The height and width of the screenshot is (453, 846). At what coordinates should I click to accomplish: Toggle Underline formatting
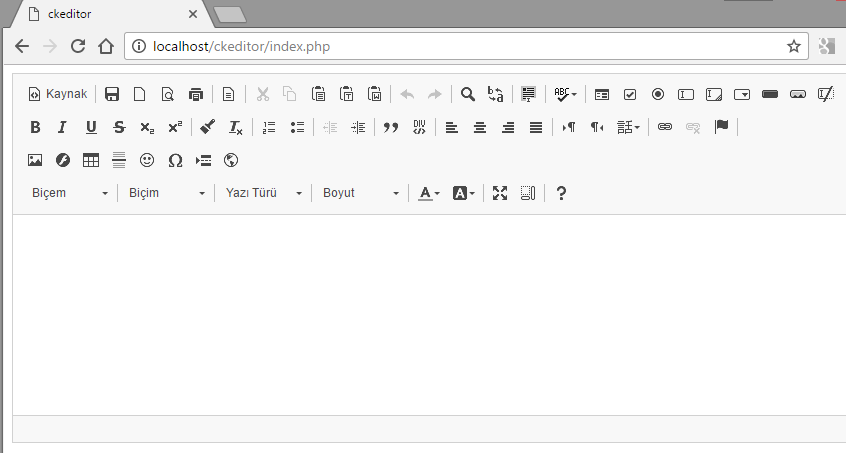tap(91, 127)
